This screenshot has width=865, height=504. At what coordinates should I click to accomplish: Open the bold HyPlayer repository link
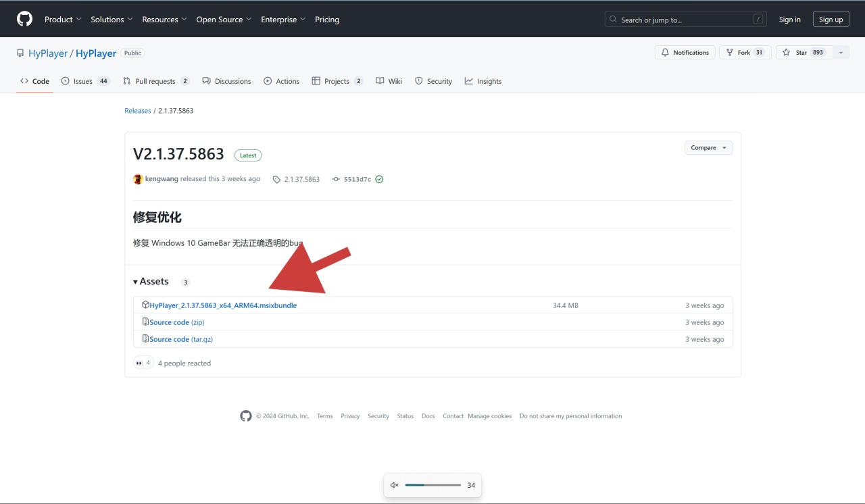(96, 53)
